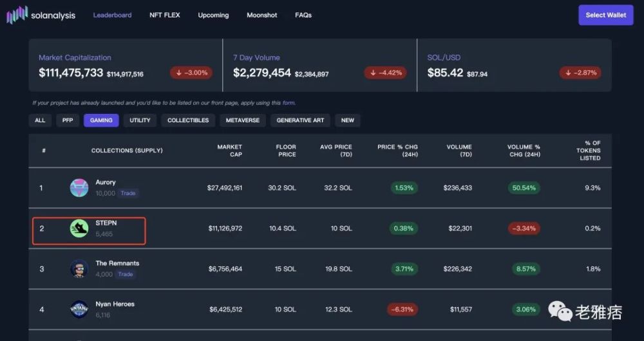
Task: Filter collections by PFP
Action: 68,120
